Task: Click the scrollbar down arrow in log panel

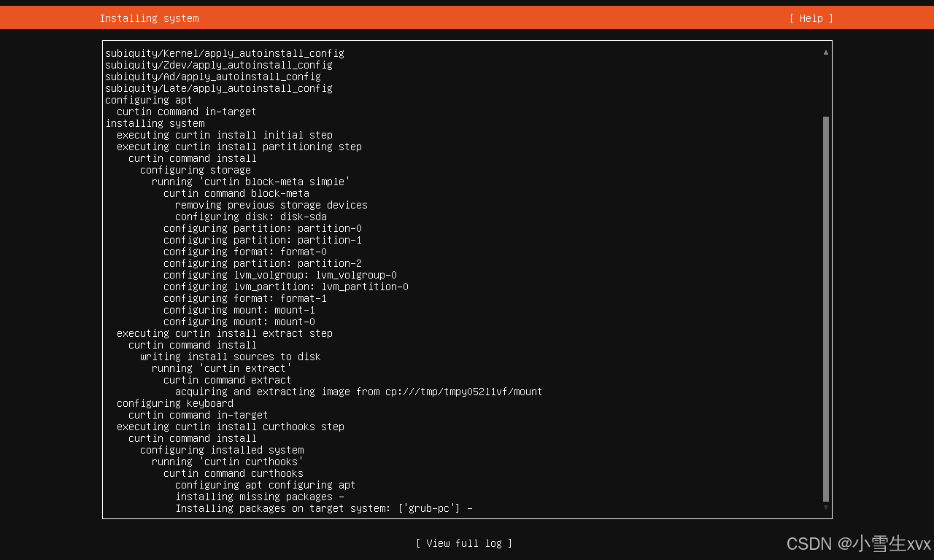Action: pyautogui.click(x=826, y=507)
